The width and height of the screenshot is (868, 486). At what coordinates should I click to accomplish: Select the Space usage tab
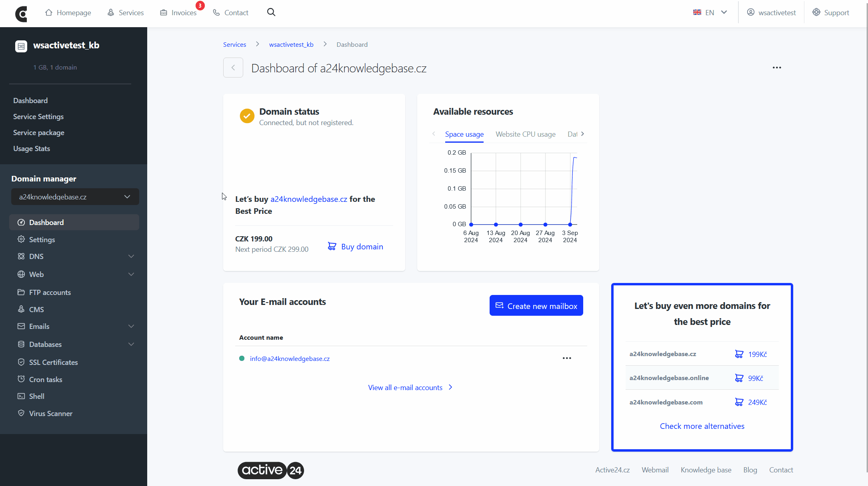click(464, 134)
